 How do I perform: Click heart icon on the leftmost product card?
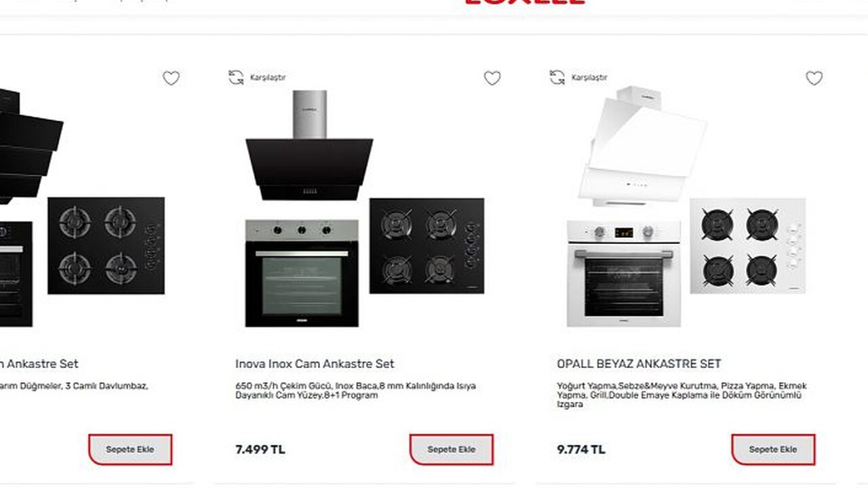pos(172,78)
